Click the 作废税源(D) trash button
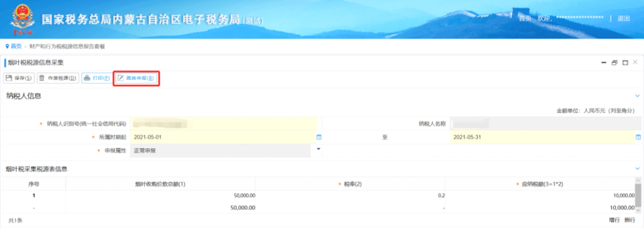Image resolution: width=644 pixels, height=229 pixels. 57,78
